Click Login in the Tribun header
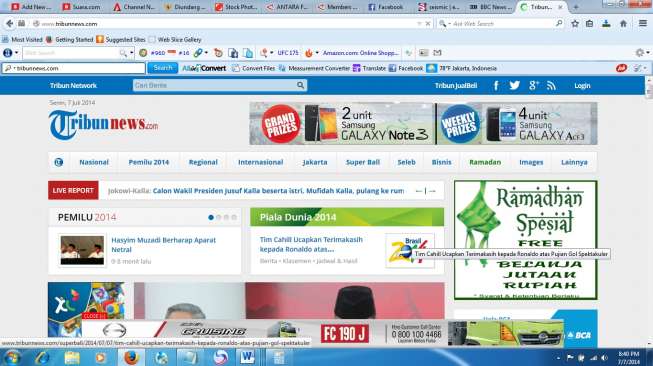Viewport: 653px width, 366px height. [x=582, y=86]
